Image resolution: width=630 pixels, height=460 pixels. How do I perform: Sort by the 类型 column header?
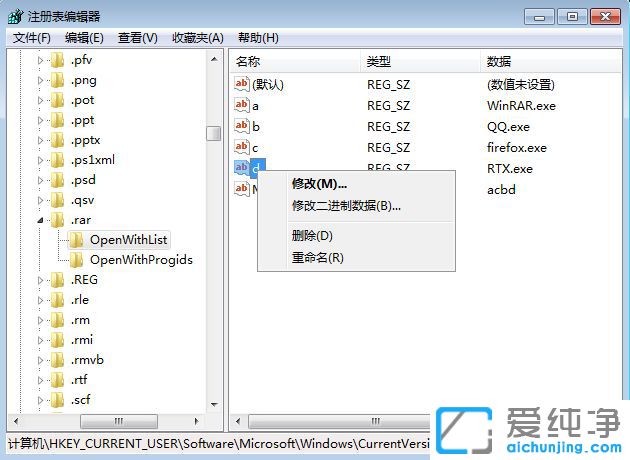[x=420, y=61]
